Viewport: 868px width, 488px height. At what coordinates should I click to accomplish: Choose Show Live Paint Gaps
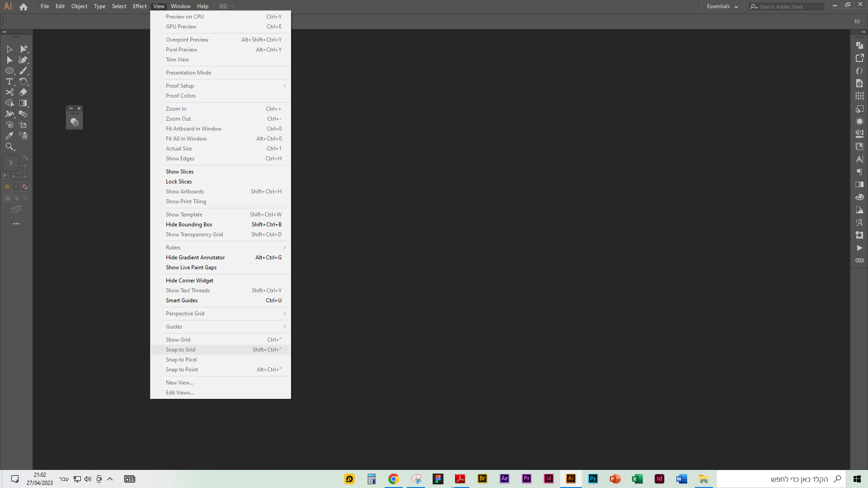(x=191, y=267)
